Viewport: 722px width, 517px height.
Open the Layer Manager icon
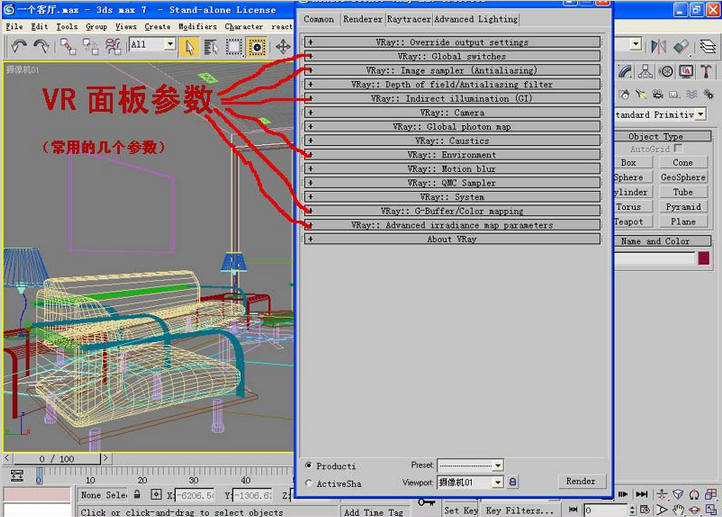(x=708, y=46)
